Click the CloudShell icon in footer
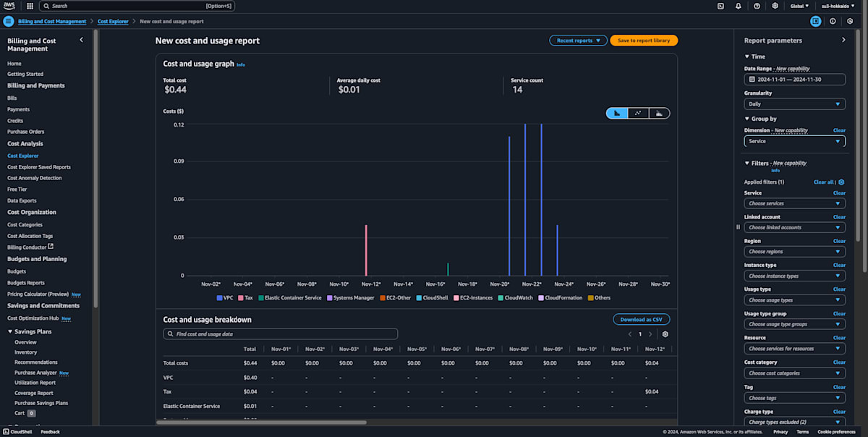This screenshot has width=868, height=437. tap(7, 432)
